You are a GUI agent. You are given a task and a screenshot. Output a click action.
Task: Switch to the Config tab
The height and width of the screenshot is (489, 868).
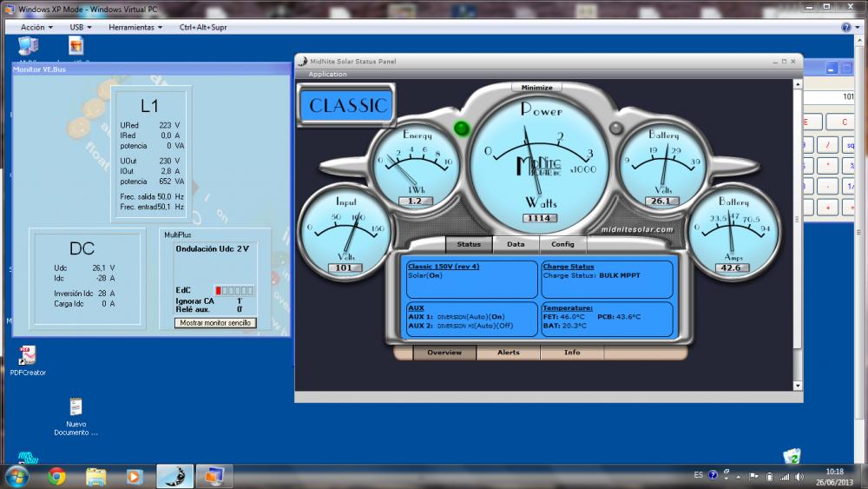click(562, 244)
